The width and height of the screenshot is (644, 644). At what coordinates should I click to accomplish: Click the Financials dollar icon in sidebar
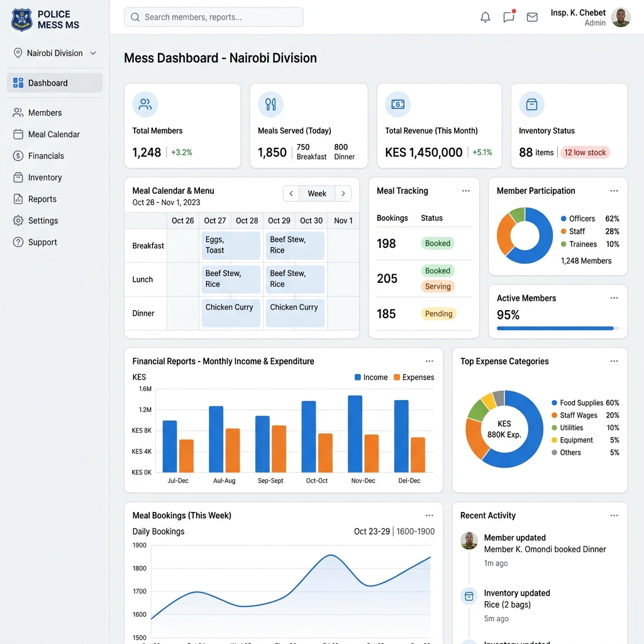point(18,156)
